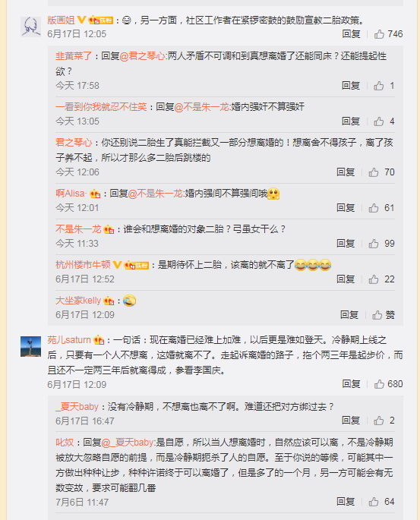Open 一看到你我就忍不住笑 user profile
This screenshot has height=520, width=420.
(101, 107)
